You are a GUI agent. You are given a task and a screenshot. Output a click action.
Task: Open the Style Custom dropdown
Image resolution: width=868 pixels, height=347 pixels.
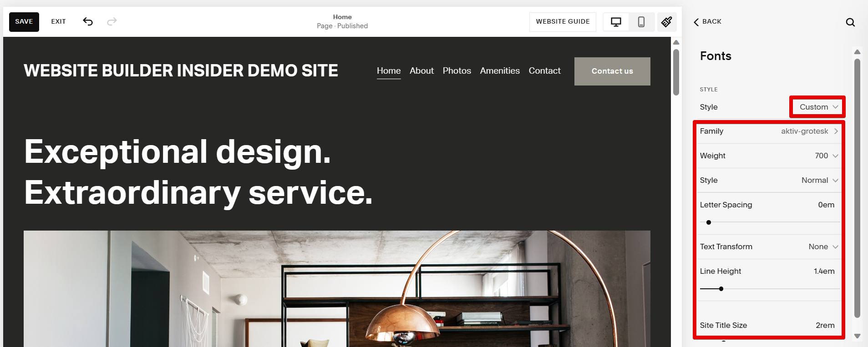pos(818,107)
